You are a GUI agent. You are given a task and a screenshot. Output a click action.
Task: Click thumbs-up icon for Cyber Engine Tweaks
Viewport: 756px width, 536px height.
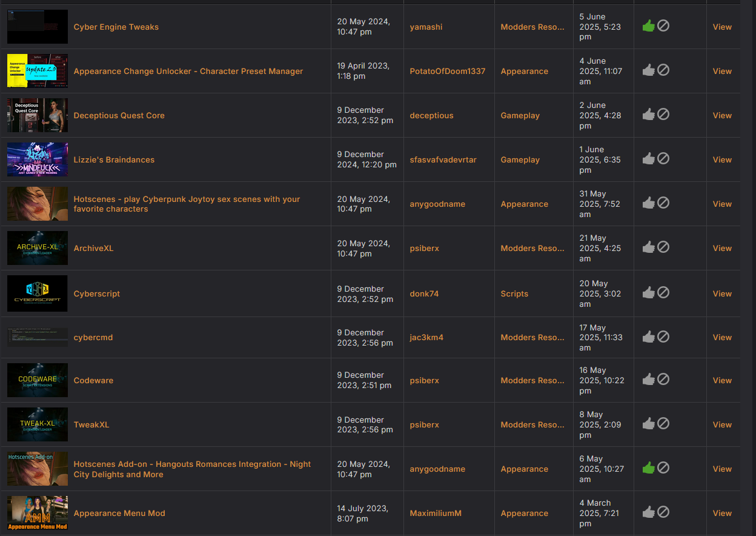click(649, 26)
